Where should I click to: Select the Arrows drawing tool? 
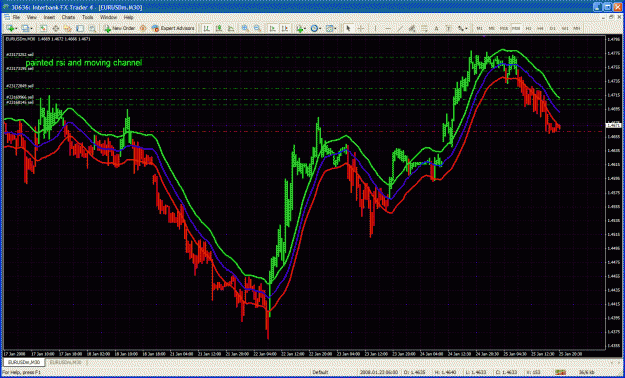[x=460, y=28]
